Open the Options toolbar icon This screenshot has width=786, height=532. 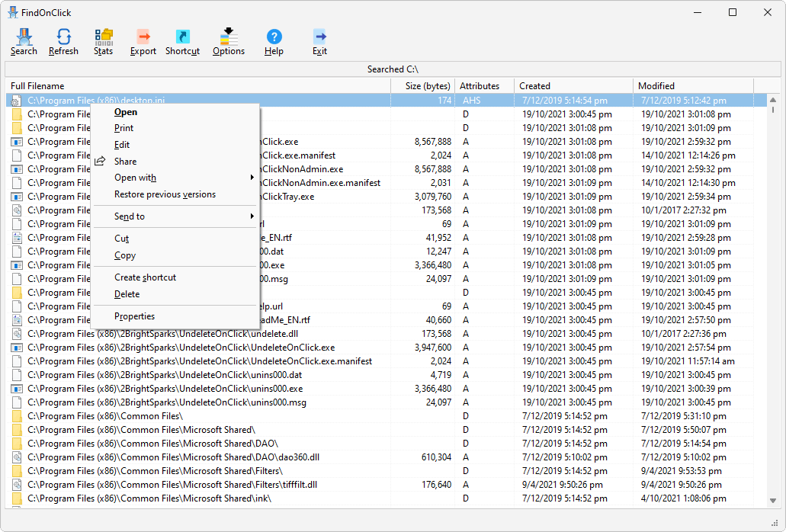tap(228, 41)
